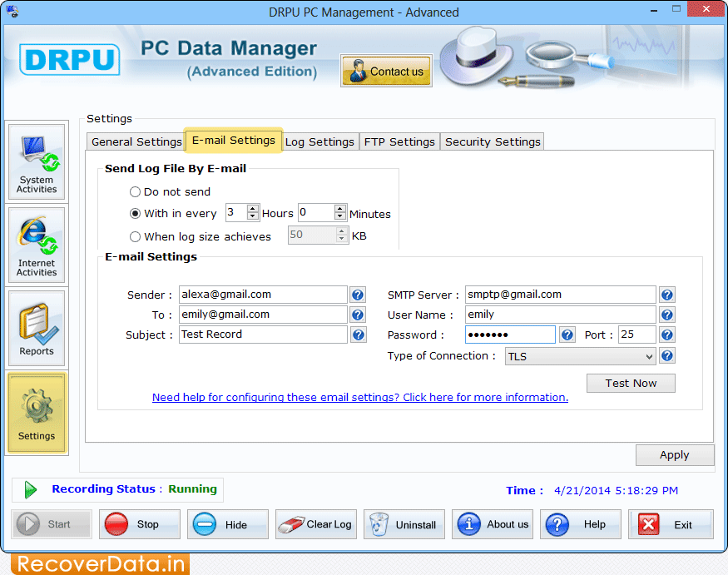
Task: Click into the To email field
Action: pos(263,315)
